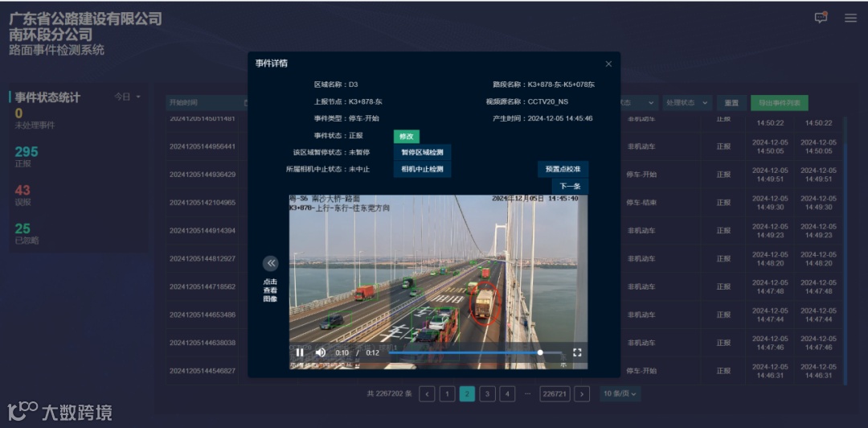This screenshot has height=428, width=868.
Task: Select event row 20241205144546827
Action: click(x=203, y=370)
